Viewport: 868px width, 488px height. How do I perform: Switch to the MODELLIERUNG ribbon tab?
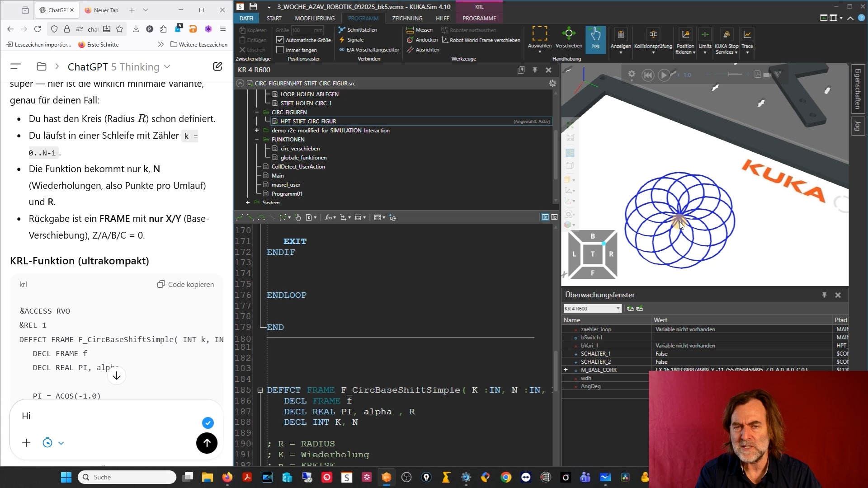pos(315,18)
